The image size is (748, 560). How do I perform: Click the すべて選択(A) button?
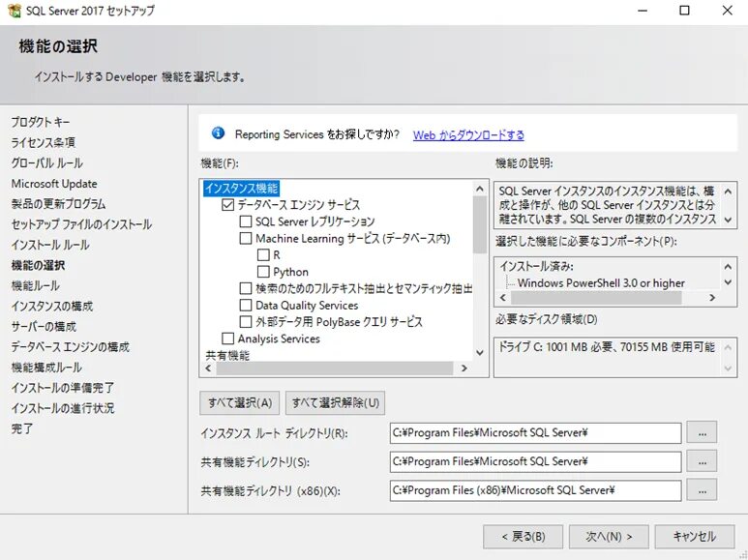(240, 402)
